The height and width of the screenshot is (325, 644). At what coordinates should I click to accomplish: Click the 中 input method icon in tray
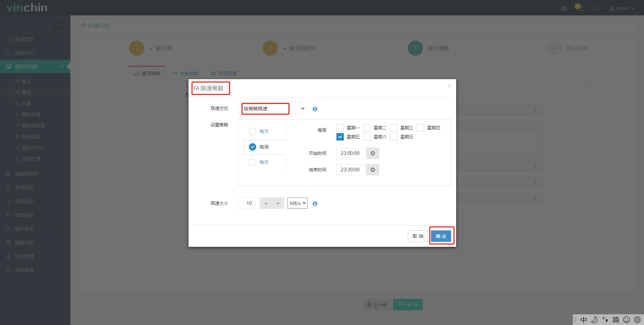[584, 320]
